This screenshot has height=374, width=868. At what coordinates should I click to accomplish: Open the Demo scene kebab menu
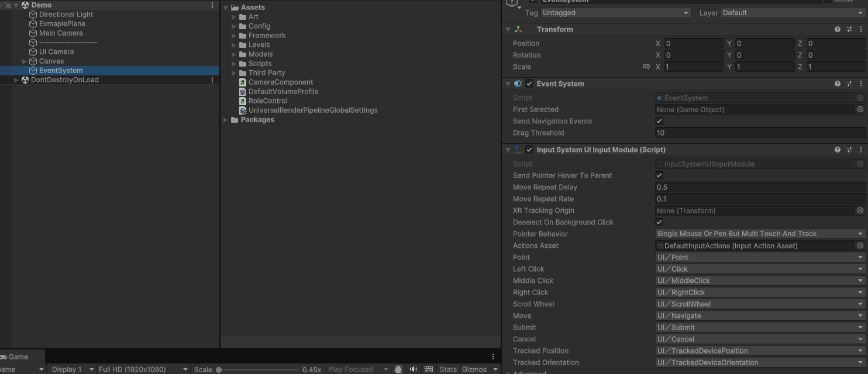coord(212,5)
